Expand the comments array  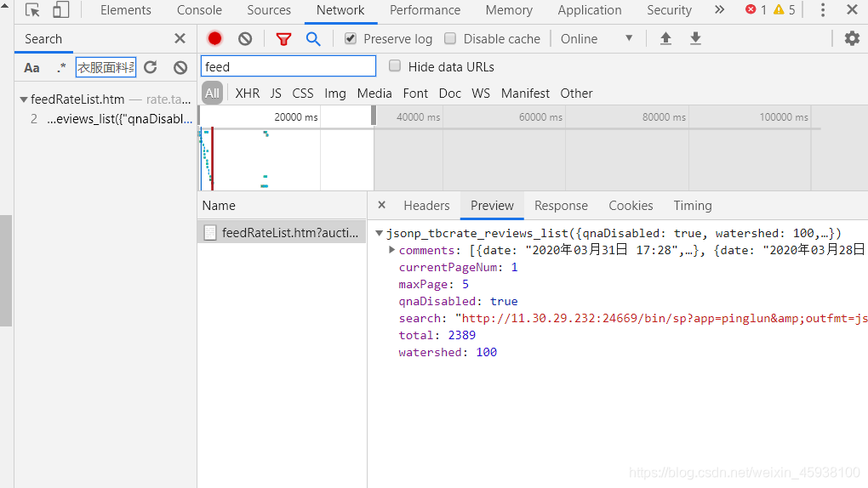(x=392, y=250)
